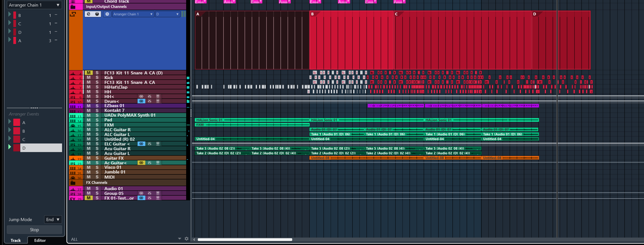Screen dimensions: 644x245
Task: Click the arranger track clock time-base icon
Action: [107, 14]
